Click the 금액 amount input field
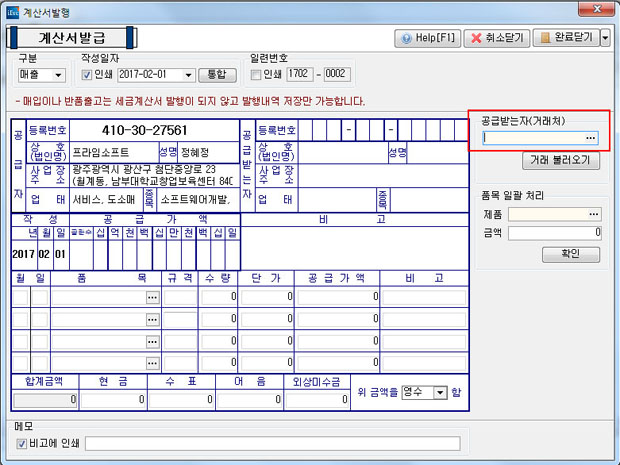This screenshot has height=465, width=620. tap(555, 232)
